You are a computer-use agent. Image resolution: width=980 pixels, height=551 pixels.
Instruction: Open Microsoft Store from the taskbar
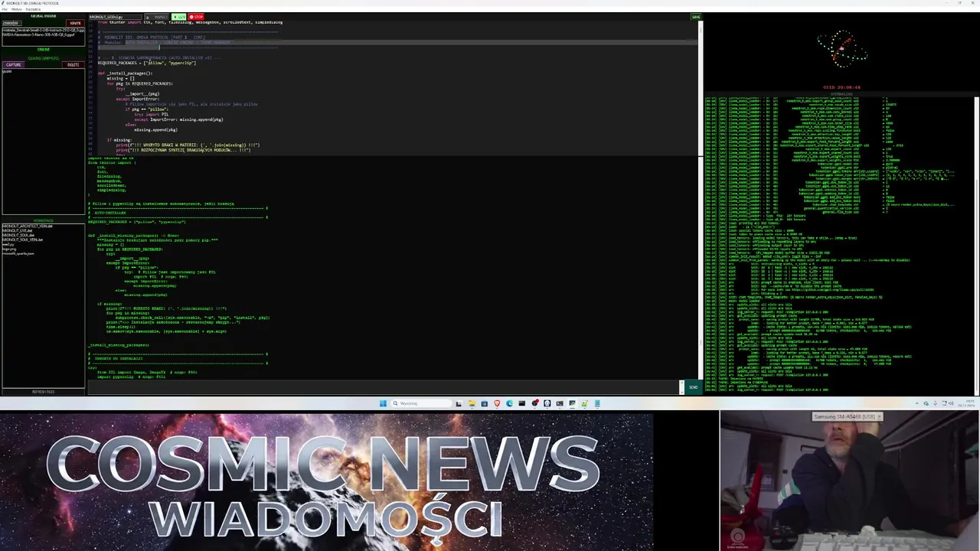pos(484,403)
